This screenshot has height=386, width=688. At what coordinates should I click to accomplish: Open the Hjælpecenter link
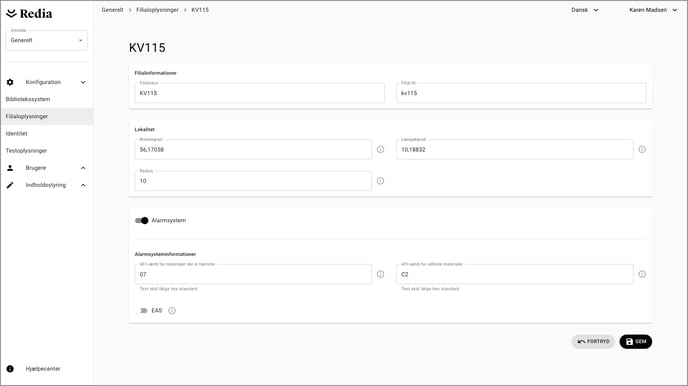click(43, 369)
